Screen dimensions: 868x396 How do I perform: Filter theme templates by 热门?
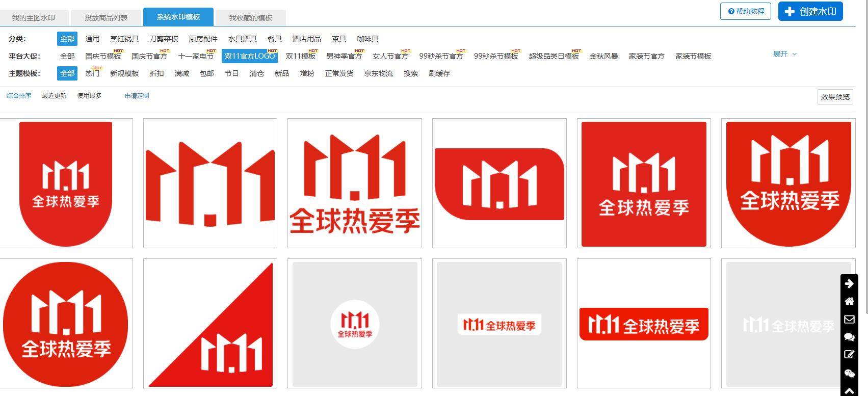[92, 73]
